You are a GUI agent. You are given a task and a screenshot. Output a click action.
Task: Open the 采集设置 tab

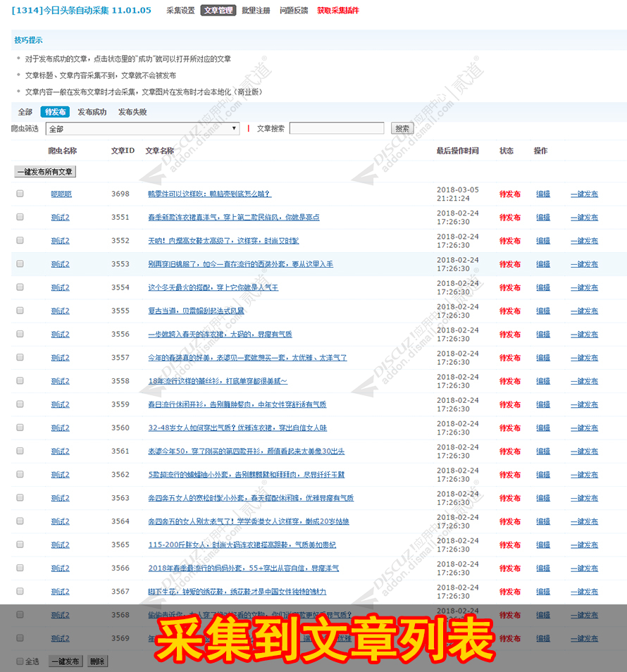(x=180, y=11)
